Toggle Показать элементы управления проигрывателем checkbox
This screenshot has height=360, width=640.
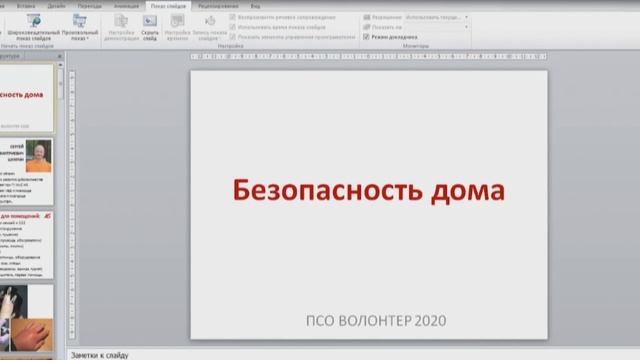coord(233,37)
